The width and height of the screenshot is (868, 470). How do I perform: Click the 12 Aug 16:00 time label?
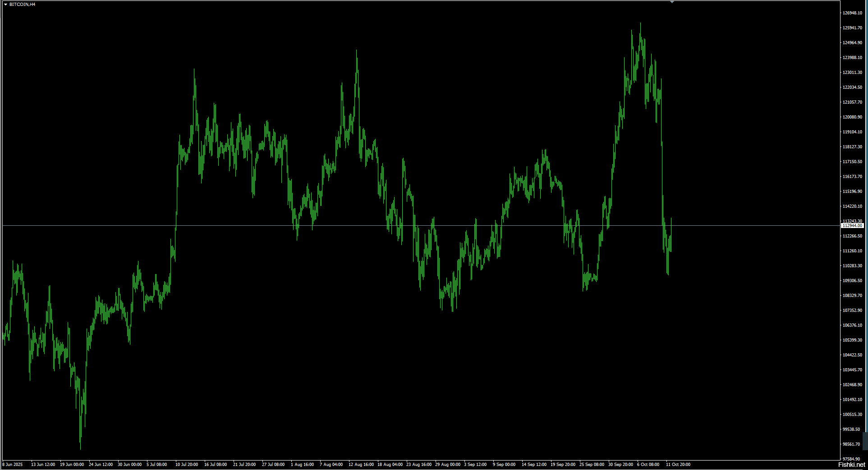coord(361,465)
